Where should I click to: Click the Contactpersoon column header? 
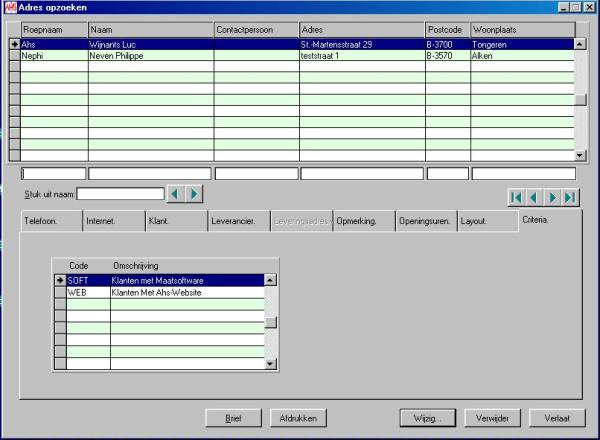(x=256, y=30)
